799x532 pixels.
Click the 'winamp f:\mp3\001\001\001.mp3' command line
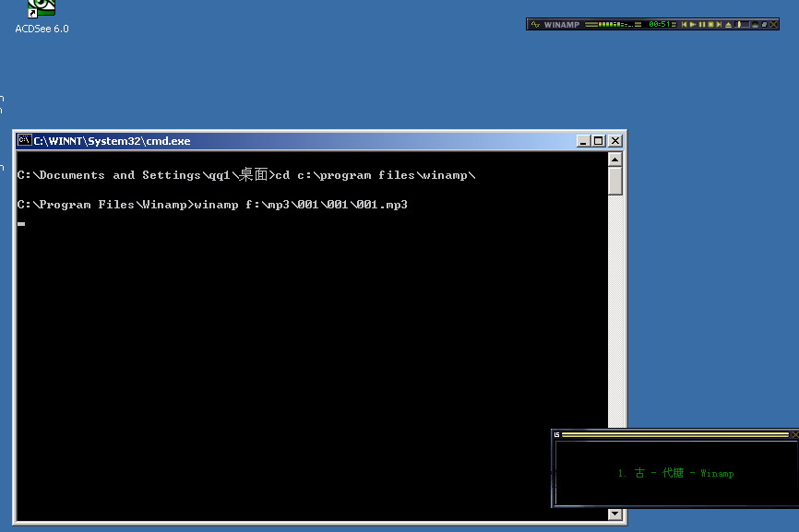tap(301, 205)
